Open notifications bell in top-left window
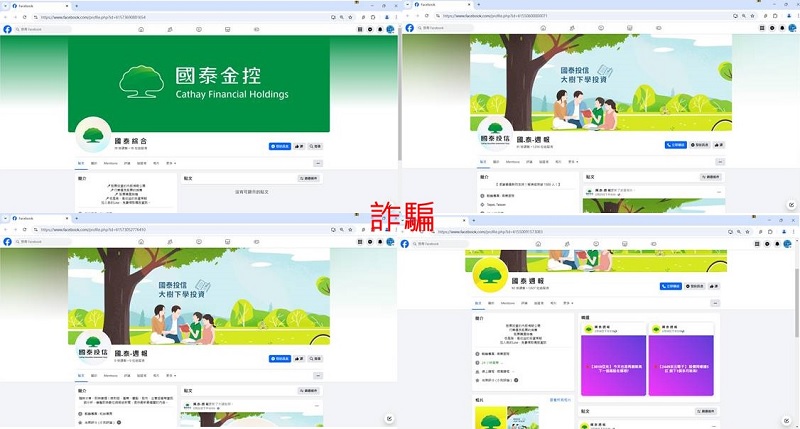This screenshot has height=429, width=800. tap(380, 29)
